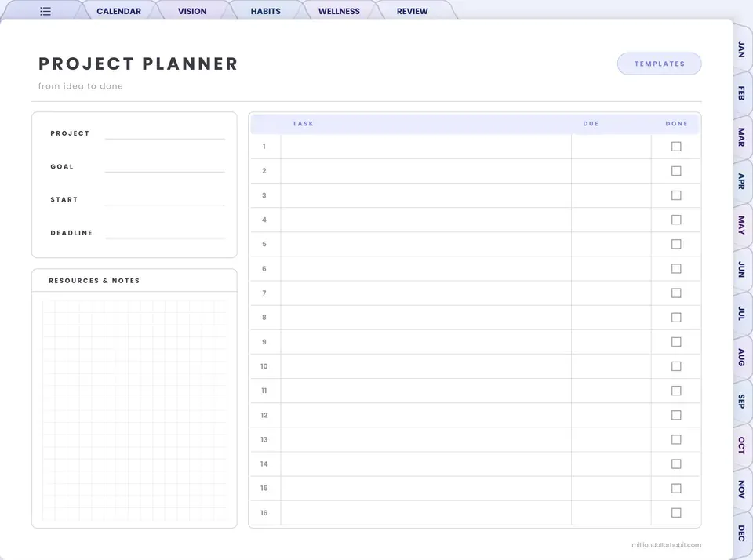This screenshot has height=560, width=753.
Task: Select the AUG side tab
Action: click(x=741, y=358)
